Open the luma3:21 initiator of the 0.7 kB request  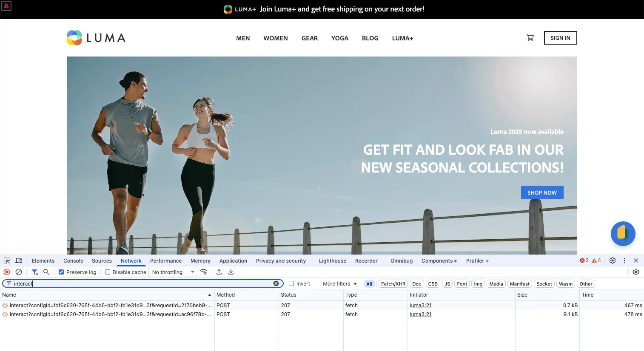[x=421, y=306]
